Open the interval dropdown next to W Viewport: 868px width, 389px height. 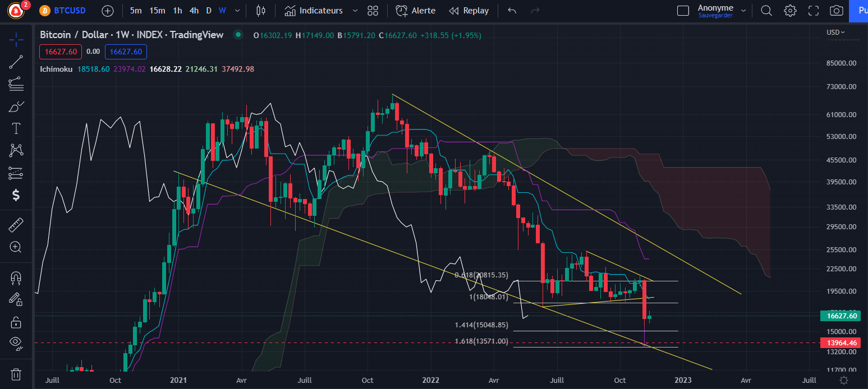pos(236,10)
